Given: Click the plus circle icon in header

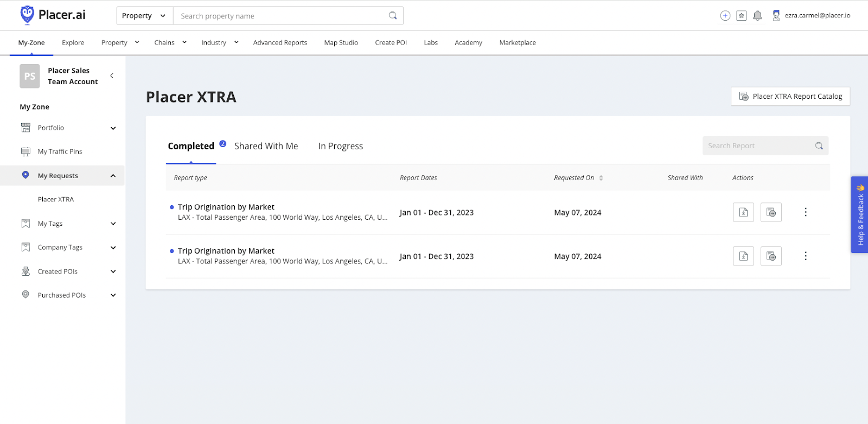Looking at the screenshot, I should (x=725, y=16).
